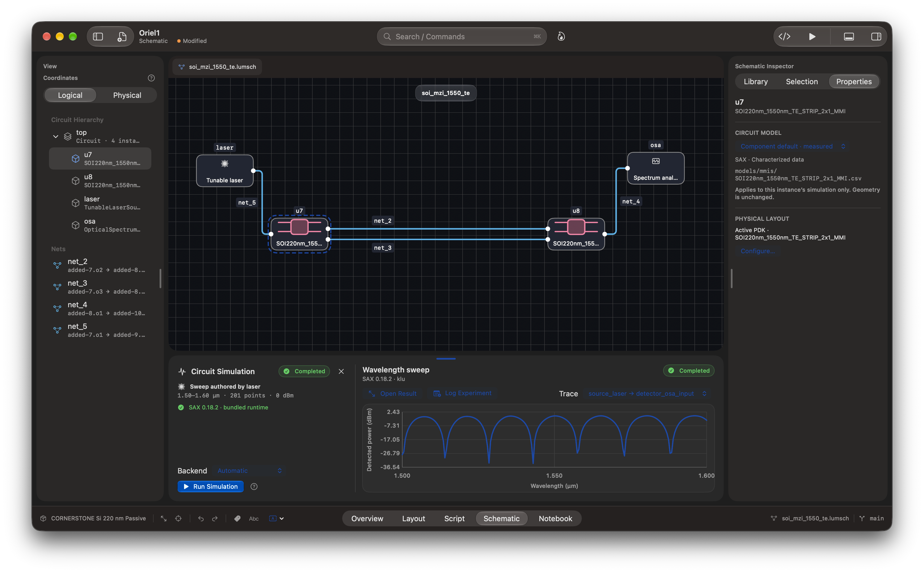The height and width of the screenshot is (573, 924).
Task: Switch to the Script view tab
Action: (454, 518)
